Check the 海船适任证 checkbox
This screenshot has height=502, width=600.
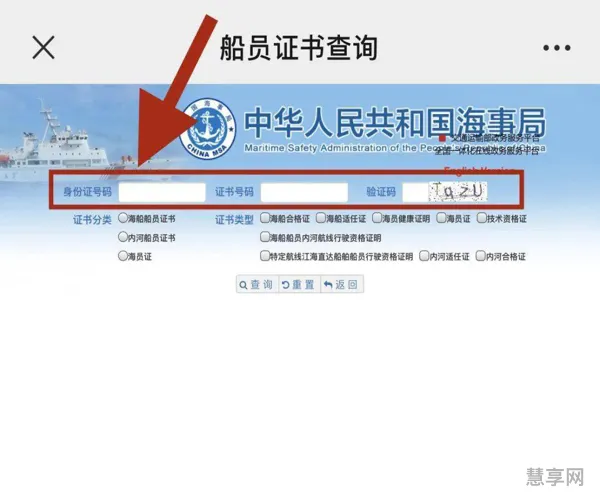click(x=321, y=218)
